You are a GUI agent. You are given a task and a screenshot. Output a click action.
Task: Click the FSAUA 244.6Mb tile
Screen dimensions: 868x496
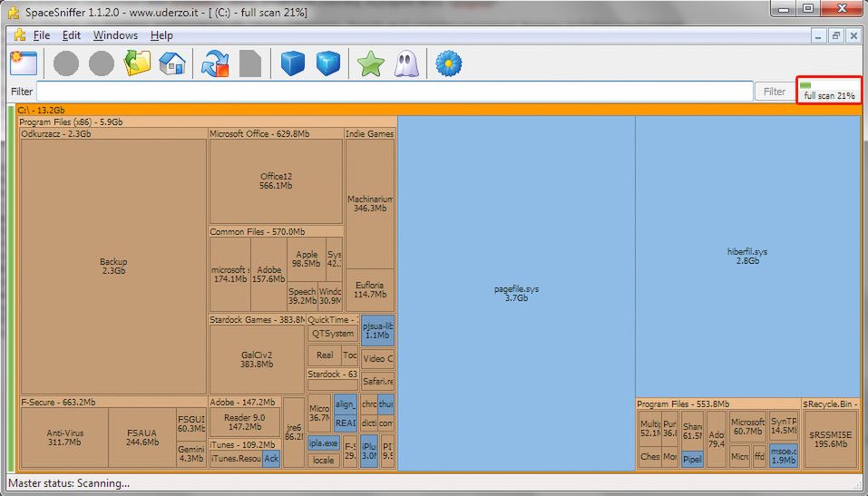click(x=142, y=438)
